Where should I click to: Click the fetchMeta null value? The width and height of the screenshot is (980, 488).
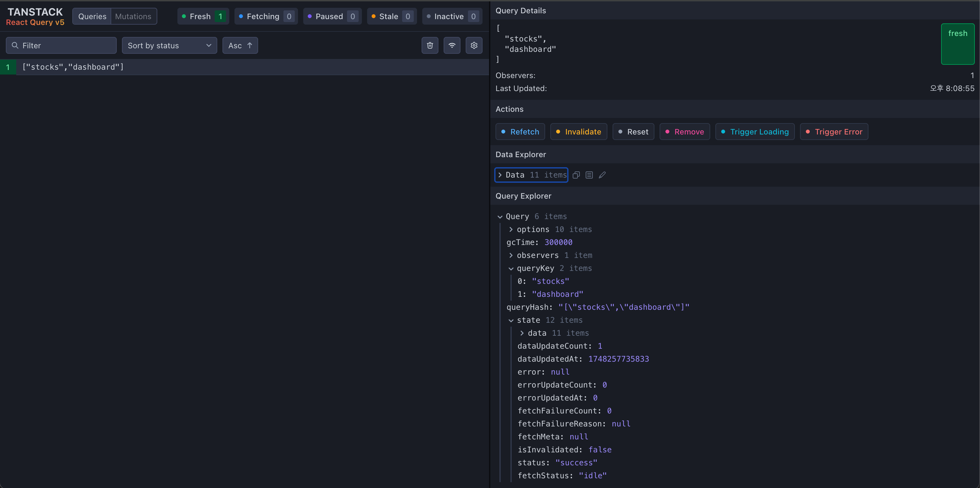tap(579, 437)
